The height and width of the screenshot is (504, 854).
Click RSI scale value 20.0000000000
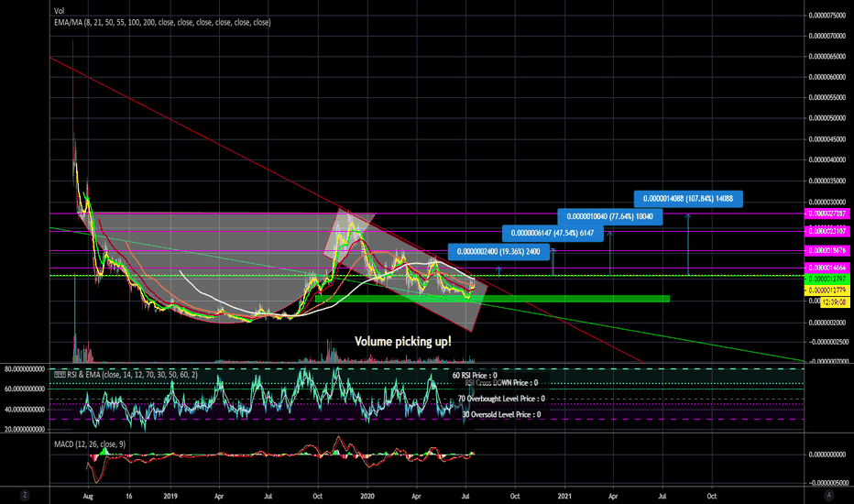25,430
